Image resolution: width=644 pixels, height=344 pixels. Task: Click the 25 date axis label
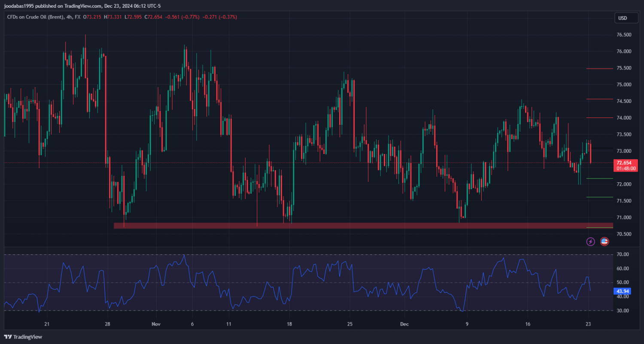pyautogui.click(x=349, y=324)
